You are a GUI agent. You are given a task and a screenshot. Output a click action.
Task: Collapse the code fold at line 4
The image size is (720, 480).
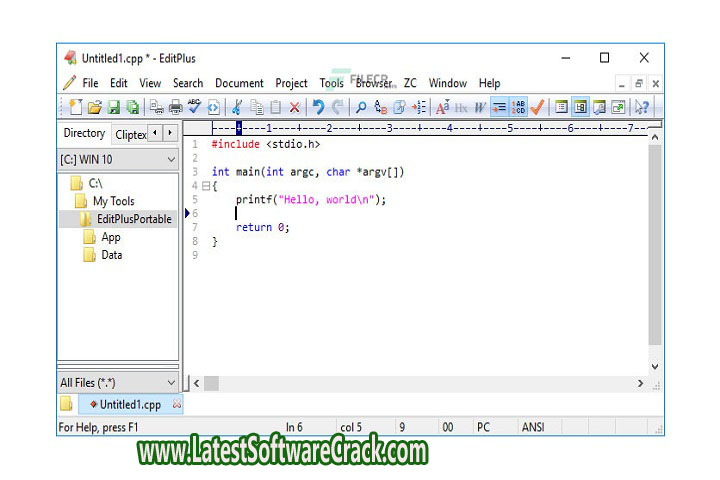pyautogui.click(x=206, y=186)
